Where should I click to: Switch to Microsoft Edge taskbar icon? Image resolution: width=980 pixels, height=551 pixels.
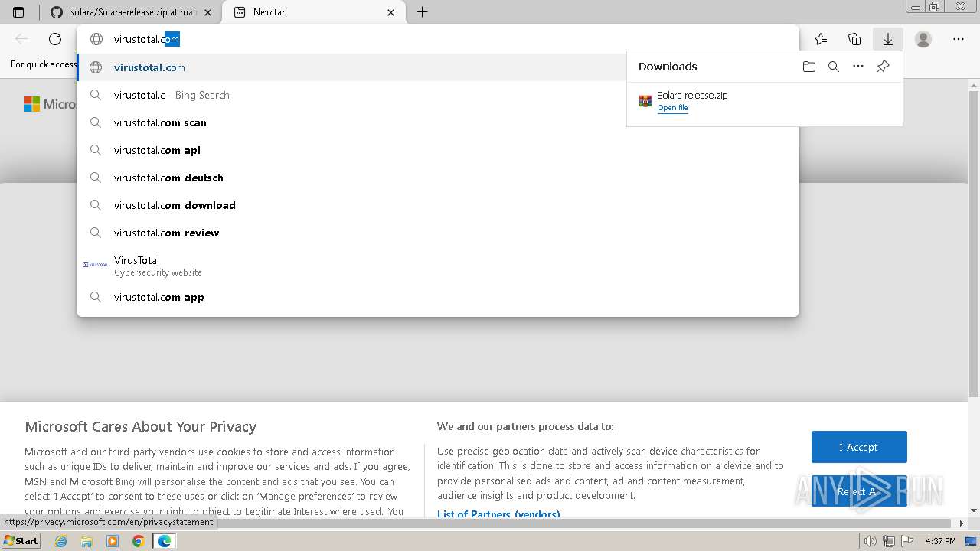165,541
